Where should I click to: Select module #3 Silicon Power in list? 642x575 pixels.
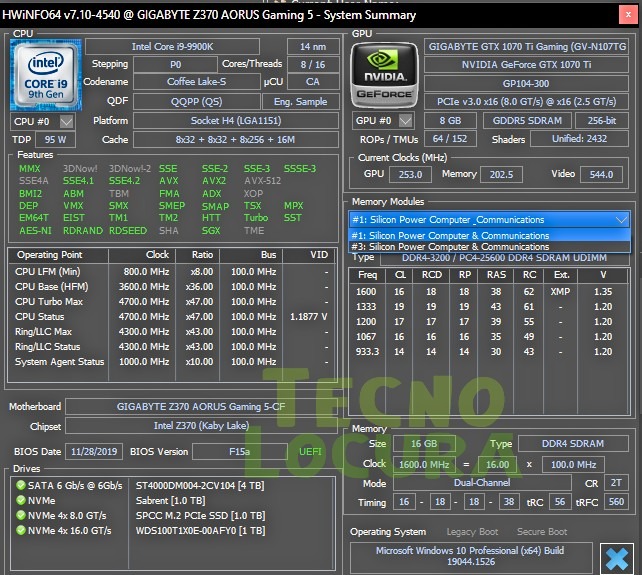coord(489,247)
